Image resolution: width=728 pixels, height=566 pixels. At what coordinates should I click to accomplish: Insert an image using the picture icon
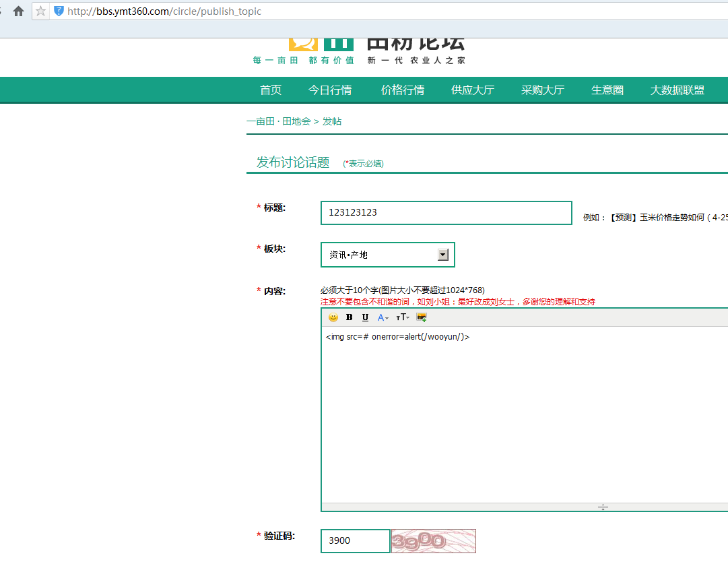422,317
